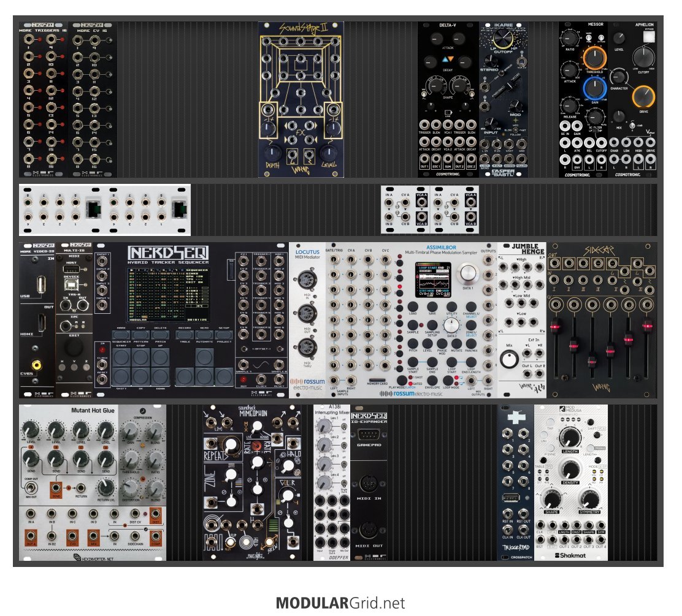
Task: Click the NerdSeq TRIGGER 1 output jack
Action: (x=261, y=261)
